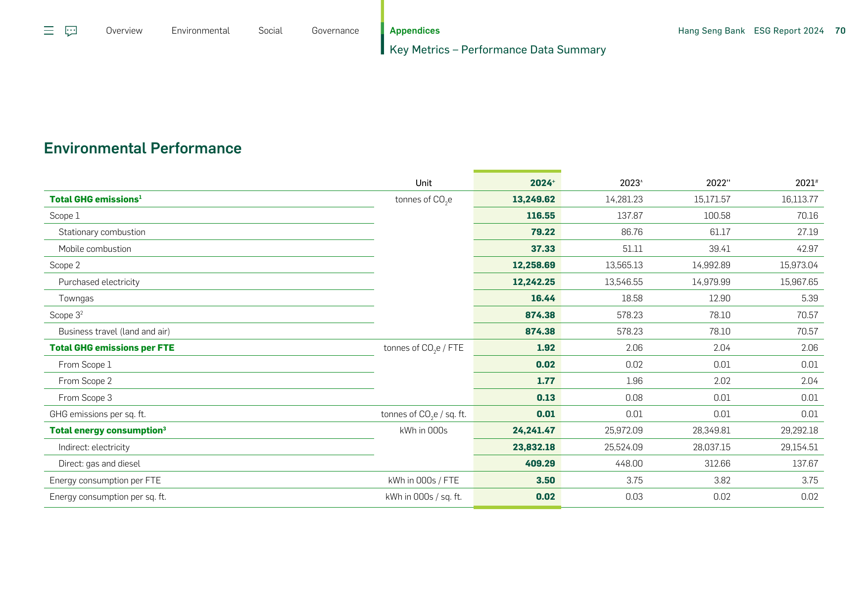Click From Scope 2 value 1.77
This screenshot has width=868, height=614.
tap(546, 381)
